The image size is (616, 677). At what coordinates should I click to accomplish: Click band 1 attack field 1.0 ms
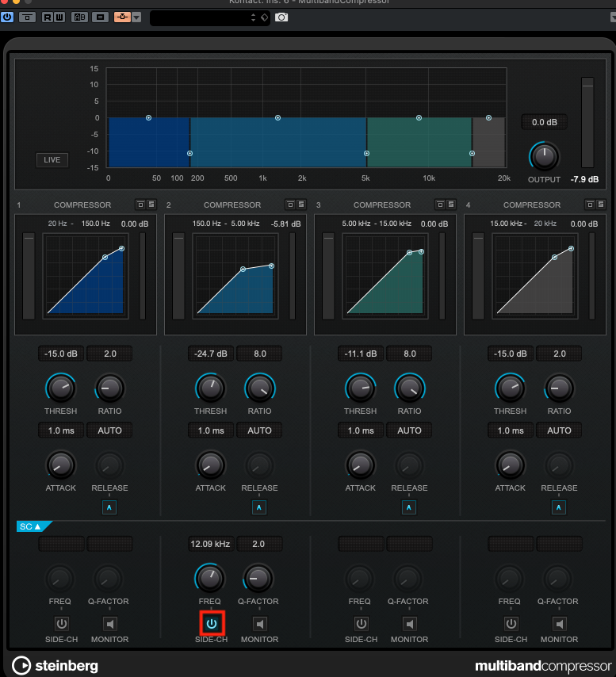coord(61,430)
